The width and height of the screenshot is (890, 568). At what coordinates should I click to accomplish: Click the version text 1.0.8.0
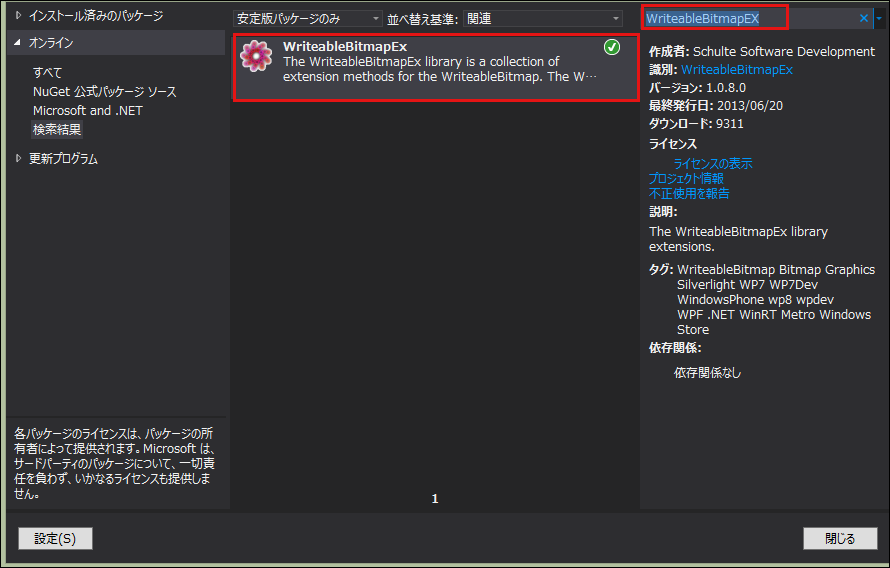[x=726, y=88]
